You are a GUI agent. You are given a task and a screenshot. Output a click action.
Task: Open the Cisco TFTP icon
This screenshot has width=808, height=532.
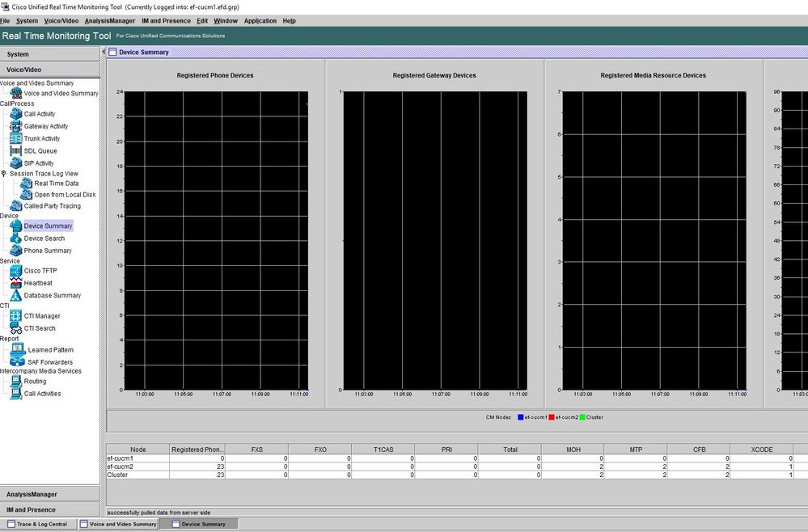16,270
